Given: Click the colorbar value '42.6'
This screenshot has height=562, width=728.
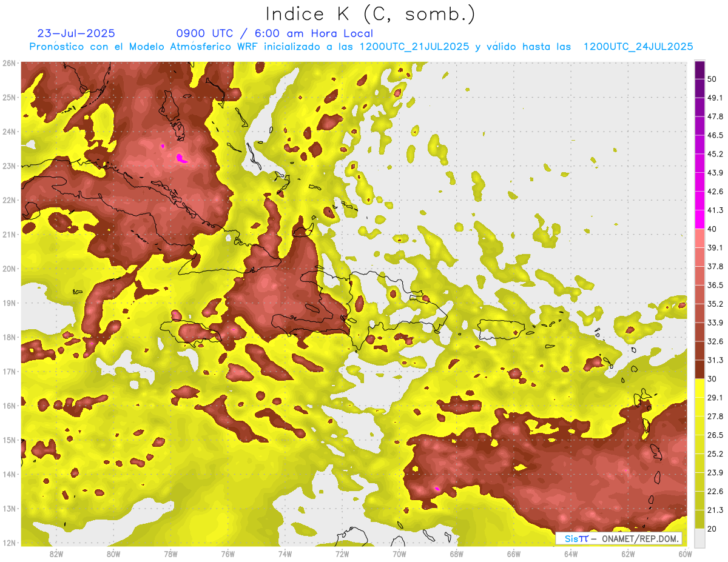Looking at the screenshot, I should [715, 192].
